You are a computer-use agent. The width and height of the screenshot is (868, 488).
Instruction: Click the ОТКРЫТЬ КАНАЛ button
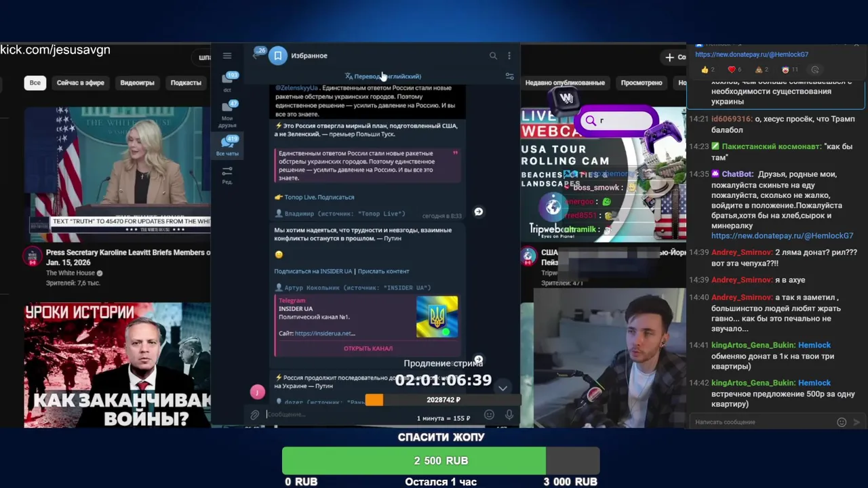(x=368, y=348)
